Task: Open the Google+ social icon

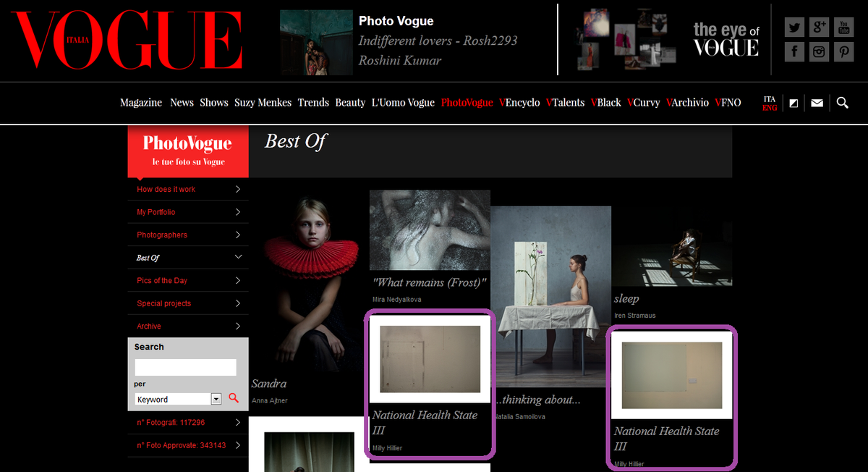Action: click(x=819, y=27)
